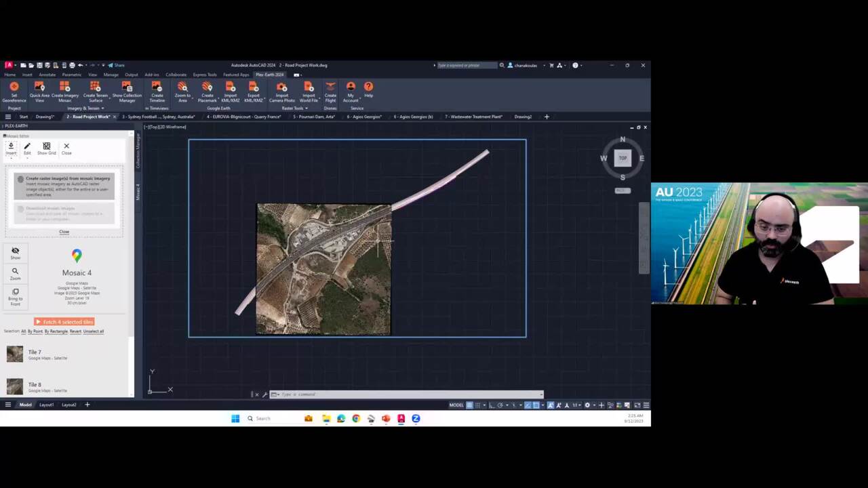Select Create raster image(s) from mosaic option
The width and height of the screenshot is (868, 488).
click(64, 186)
